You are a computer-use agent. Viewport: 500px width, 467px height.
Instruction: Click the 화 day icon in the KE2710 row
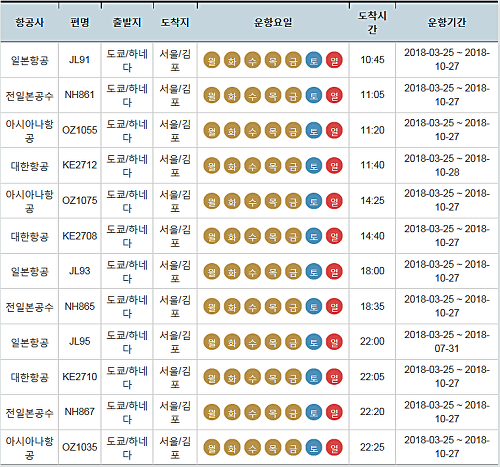pos(232,377)
